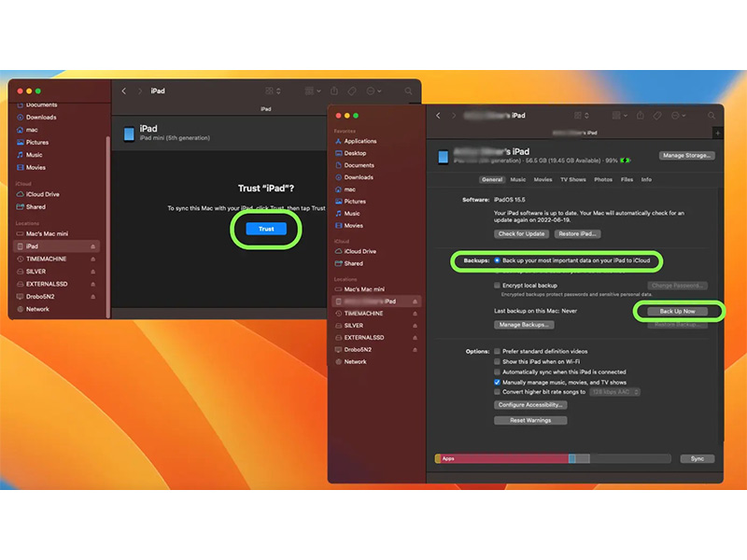
Task: Select iCloud backup radio option
Action: tap(497, 260)
